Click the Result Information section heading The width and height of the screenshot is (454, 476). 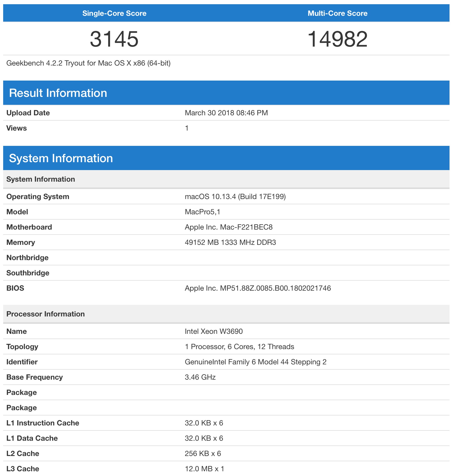tap(58, 93)
